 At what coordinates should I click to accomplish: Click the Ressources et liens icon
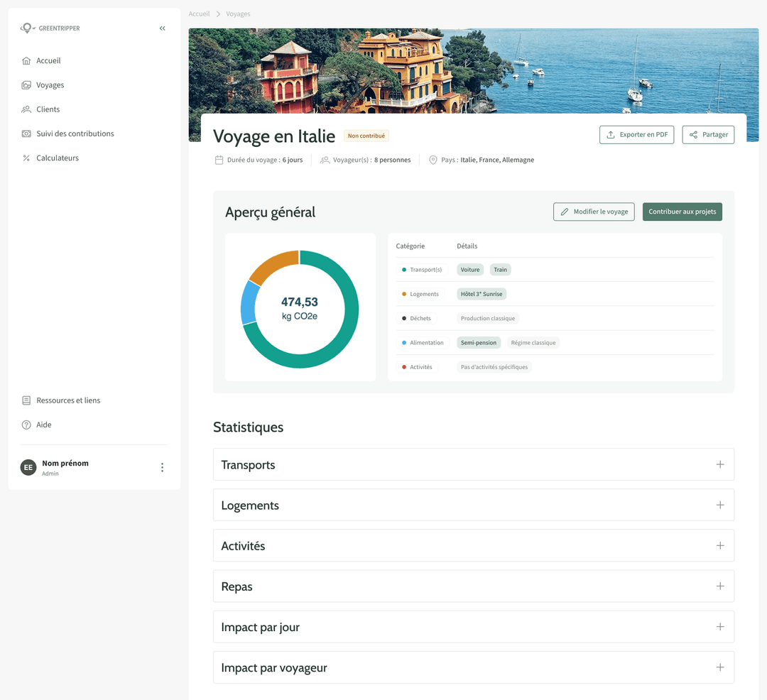(x=26, y=400)
